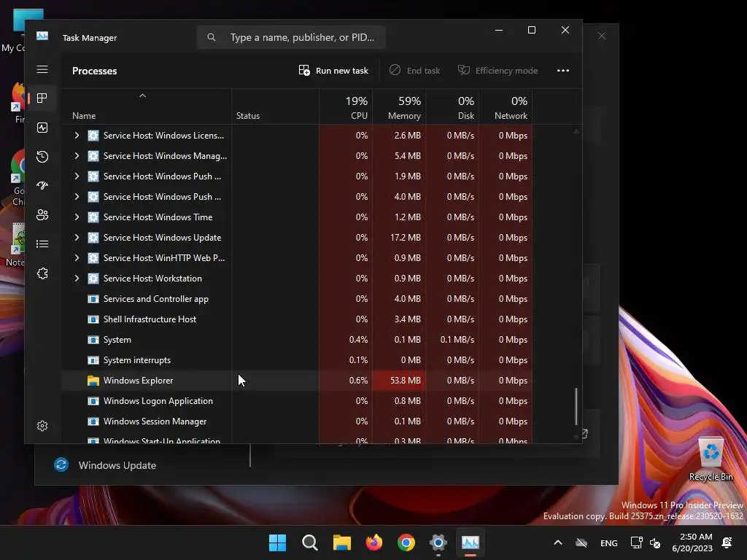The width and height of the screenshot is (747, 560).
Task: Open Windows Update in Settings window
Action: 117,465
